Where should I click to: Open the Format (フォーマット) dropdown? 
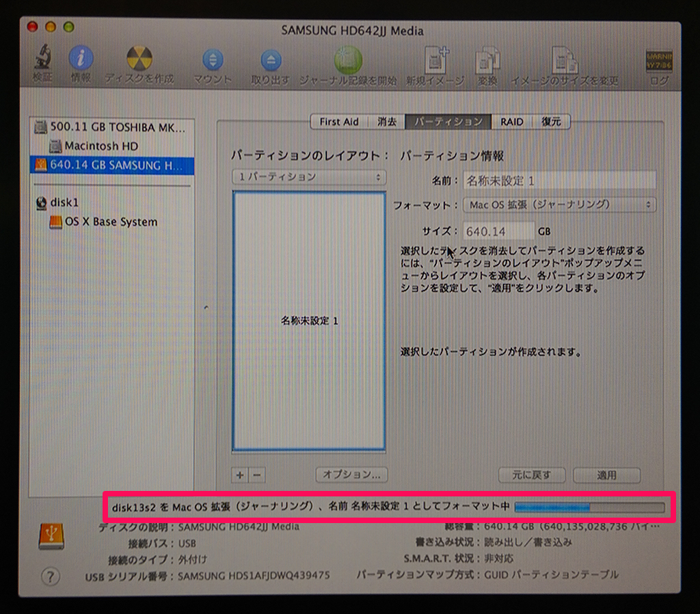pos(559,204)
